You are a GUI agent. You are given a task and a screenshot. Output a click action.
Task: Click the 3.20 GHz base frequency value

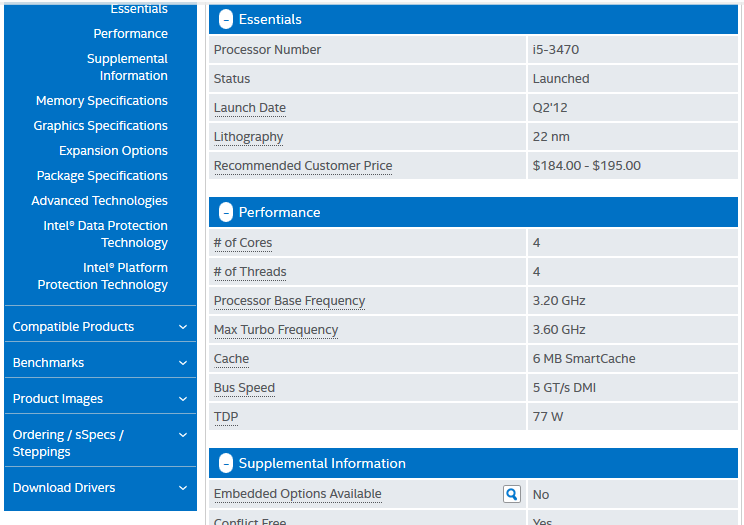pos(559,301)
